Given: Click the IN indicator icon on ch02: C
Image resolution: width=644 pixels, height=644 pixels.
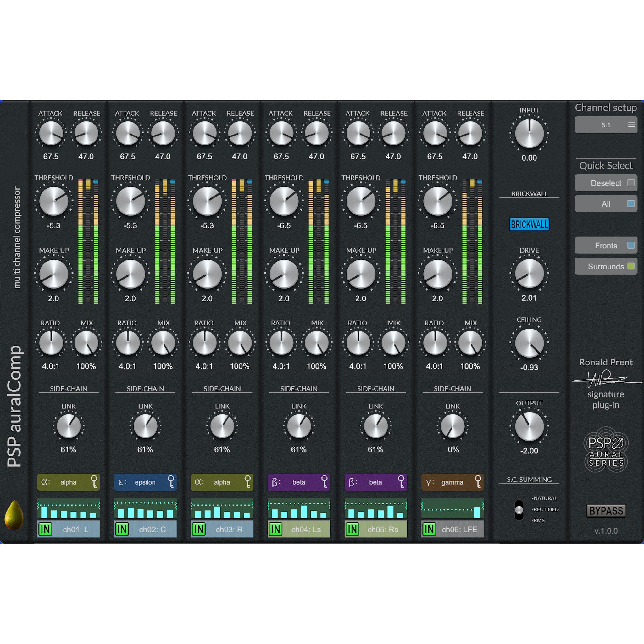Looking at the screenshot, I should [122, 529].
